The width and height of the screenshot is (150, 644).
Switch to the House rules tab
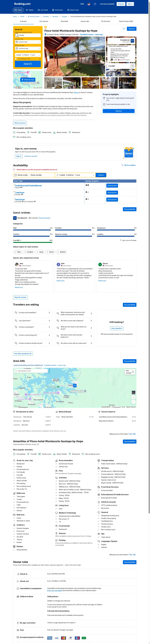coord(85,21)
